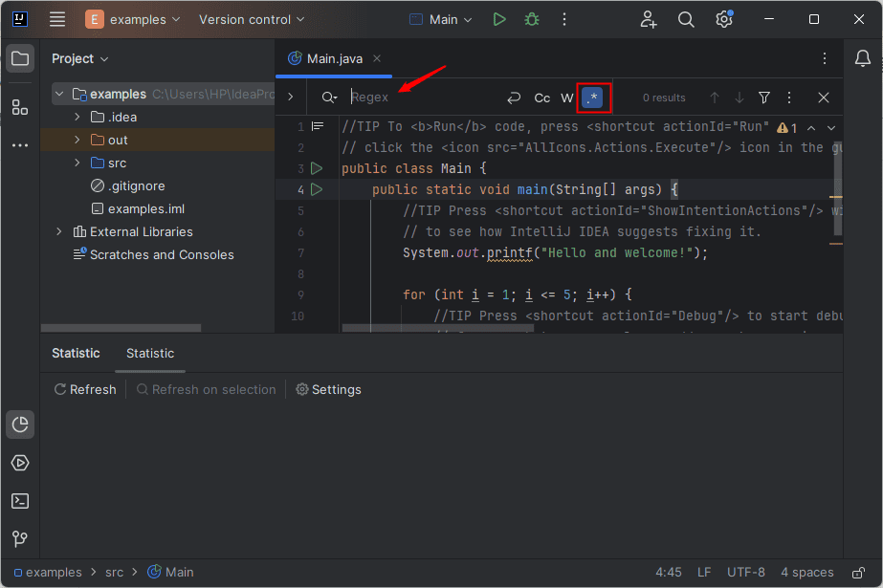Open Code With Me add-user icon
The width and height of the screenshot is (883, 588).
[x=649, y=19]
